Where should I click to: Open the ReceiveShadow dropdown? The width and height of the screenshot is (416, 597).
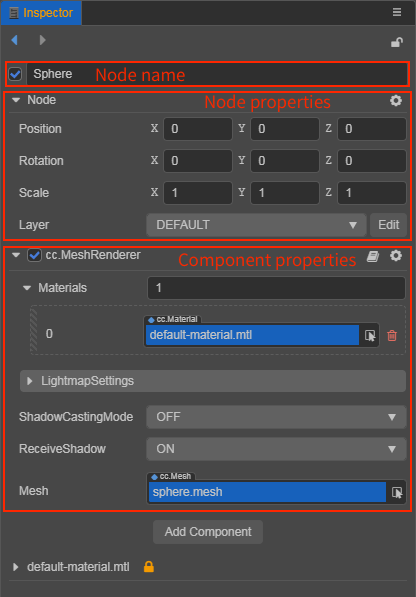[x=276, y=449]
